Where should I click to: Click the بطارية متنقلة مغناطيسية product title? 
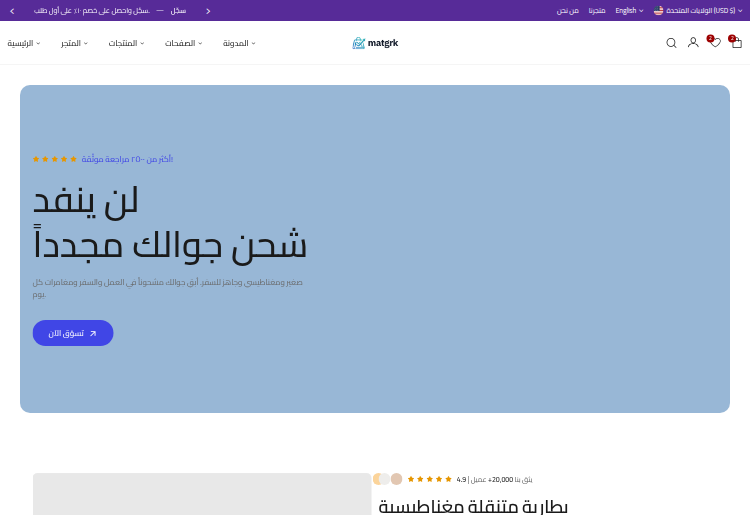click(473, 506)
